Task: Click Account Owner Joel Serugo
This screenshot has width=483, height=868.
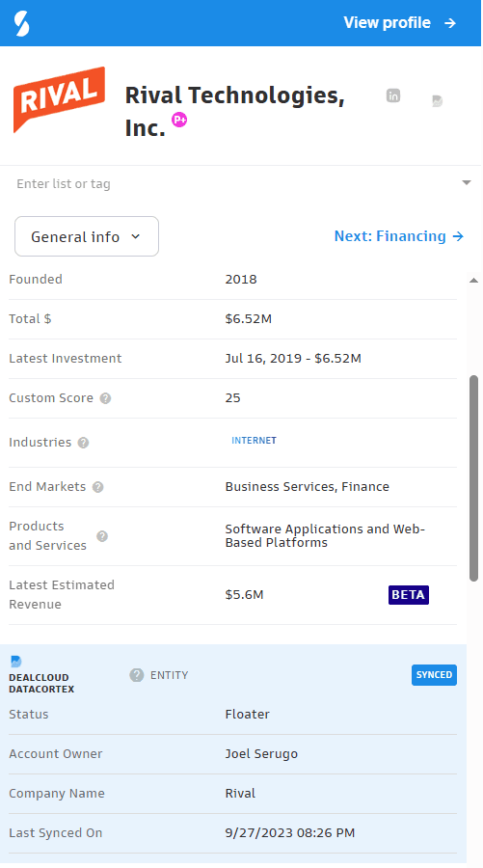Action: (261, 754)
